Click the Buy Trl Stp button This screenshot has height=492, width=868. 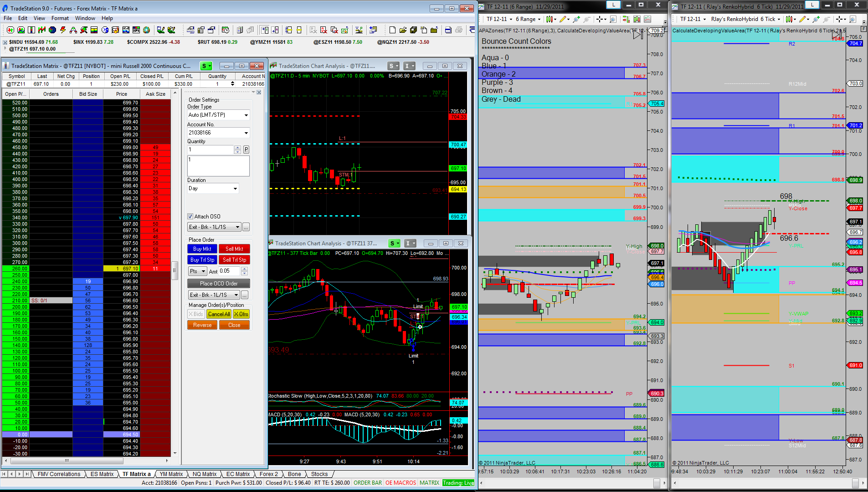[202, 260]
